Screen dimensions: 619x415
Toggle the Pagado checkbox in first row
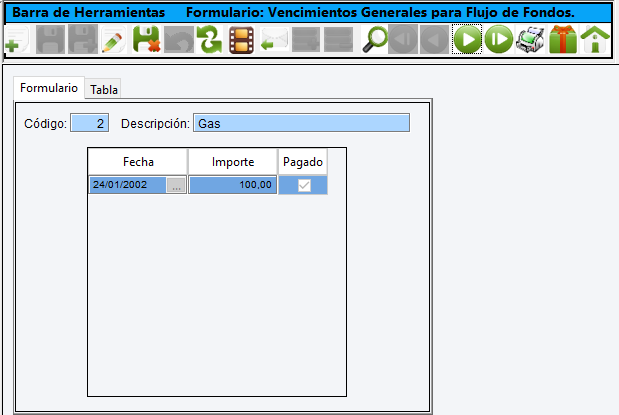(x=304, y=185)
